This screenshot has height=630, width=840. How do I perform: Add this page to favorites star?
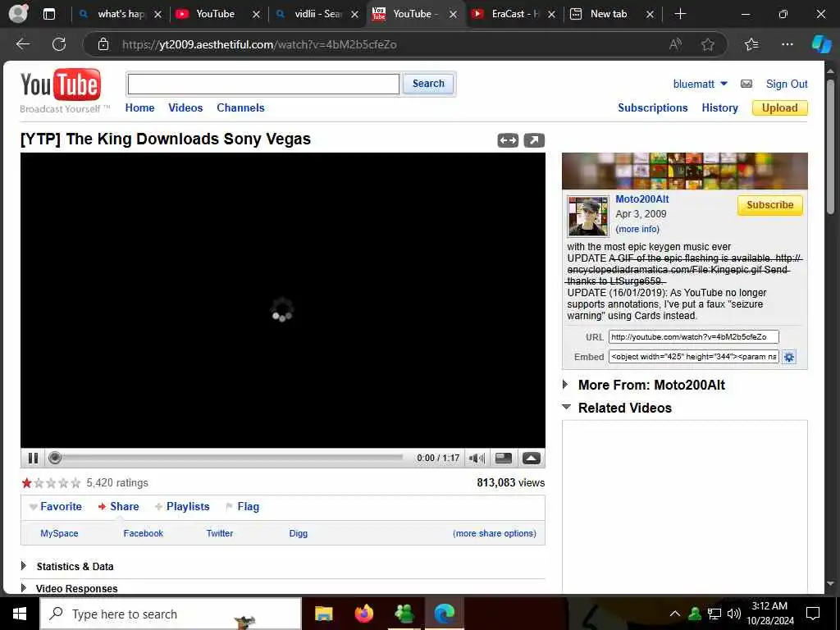coord(708,44)
